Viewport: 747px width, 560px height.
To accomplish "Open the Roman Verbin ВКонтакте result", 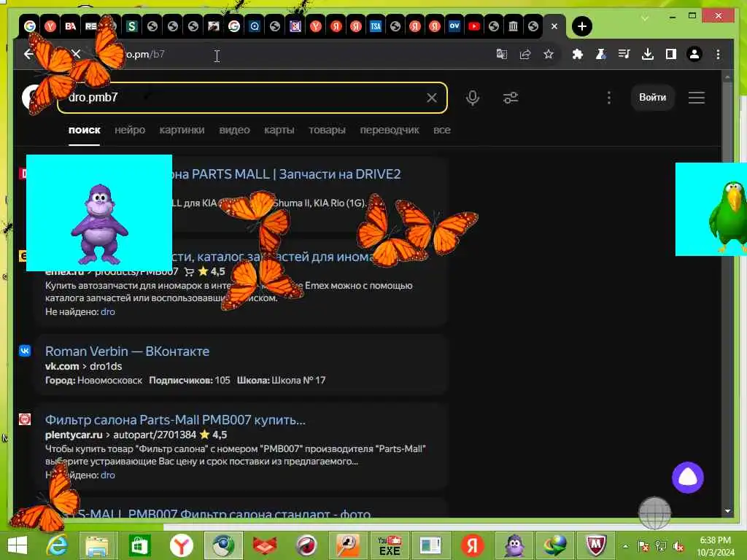I will tap(127, 351).
